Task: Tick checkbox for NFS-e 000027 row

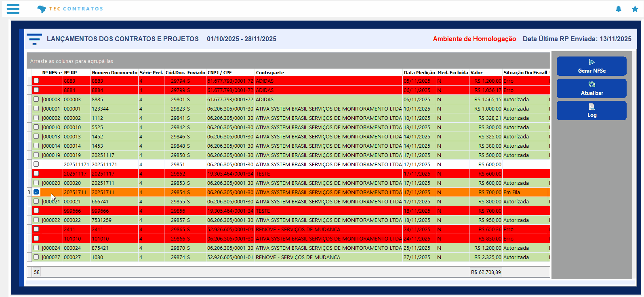Action: click(x=36, y=257)
